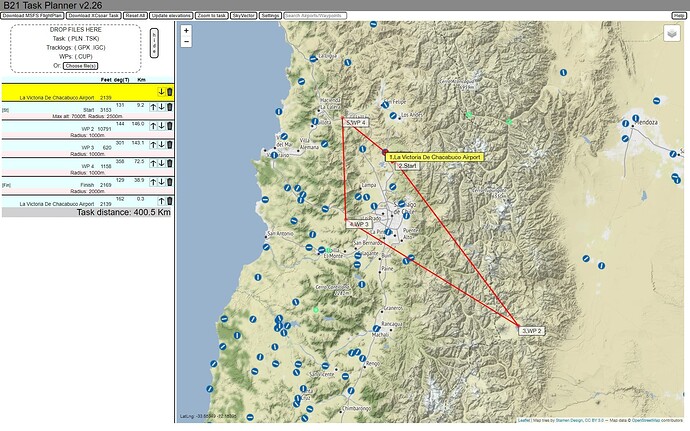
Task: Move the Start waypoint down
Action: (161, 107)
